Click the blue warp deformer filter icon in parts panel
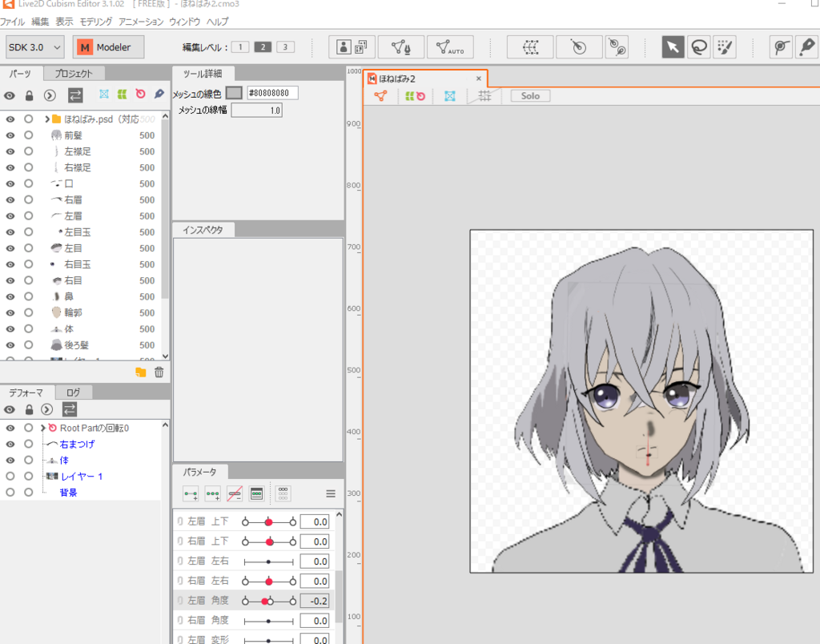Viewport: 820px width, 644px height. (104, 95)
